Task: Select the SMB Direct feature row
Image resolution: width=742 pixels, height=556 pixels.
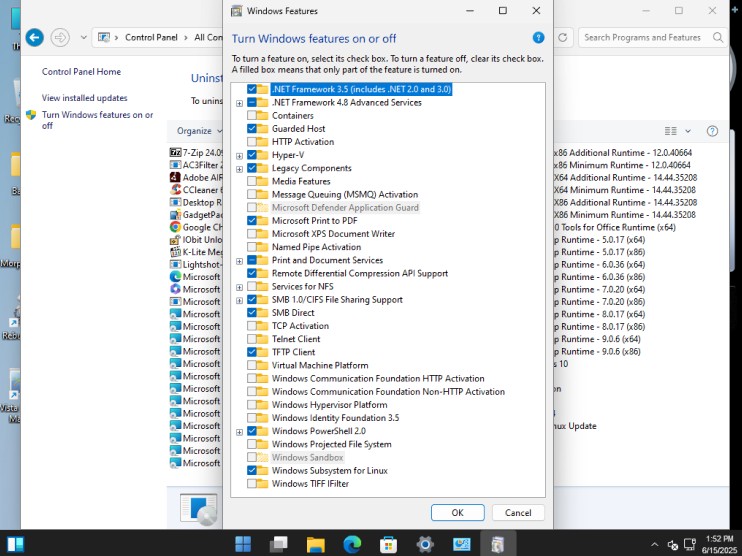Action: 293,313
